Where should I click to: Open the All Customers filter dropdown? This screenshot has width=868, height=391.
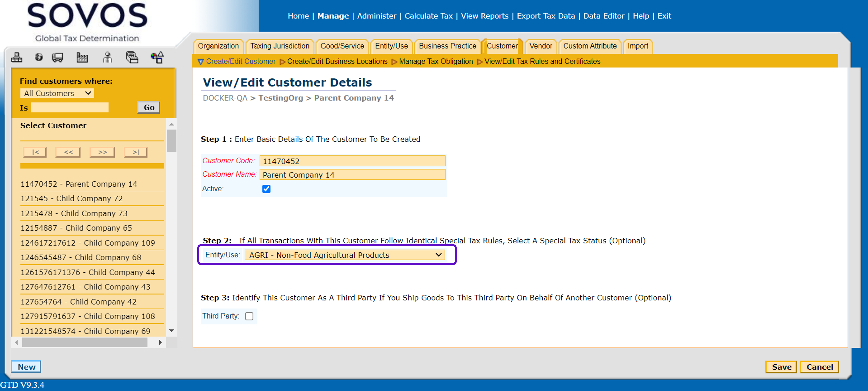point(57,94)
